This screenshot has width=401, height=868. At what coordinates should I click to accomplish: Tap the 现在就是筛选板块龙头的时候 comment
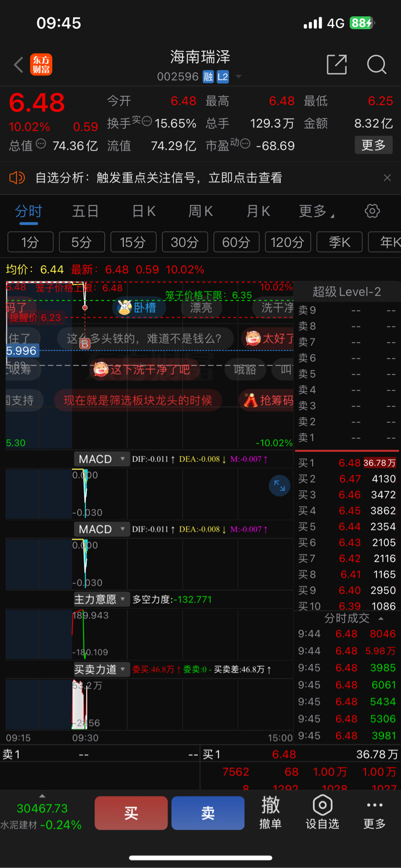138,401
